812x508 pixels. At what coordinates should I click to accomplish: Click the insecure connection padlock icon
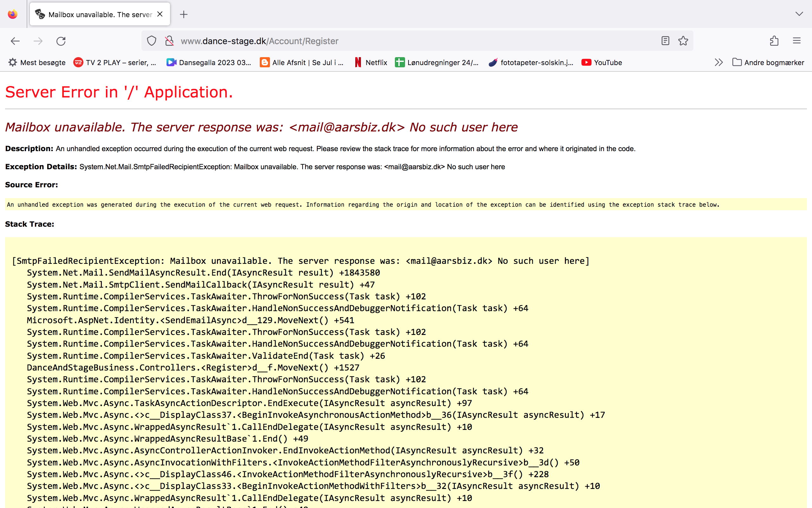(169, 41)
